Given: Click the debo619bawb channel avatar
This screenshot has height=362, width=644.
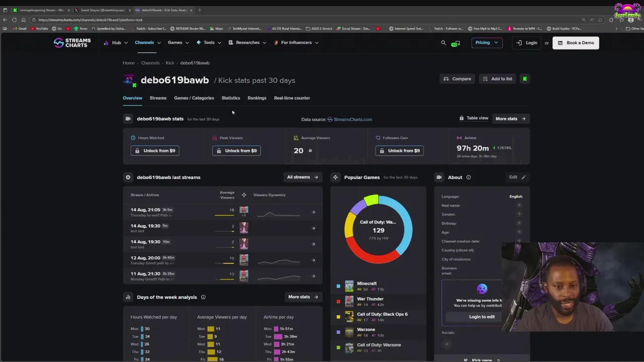Looking at the screenshot, I should pos(129,80).
